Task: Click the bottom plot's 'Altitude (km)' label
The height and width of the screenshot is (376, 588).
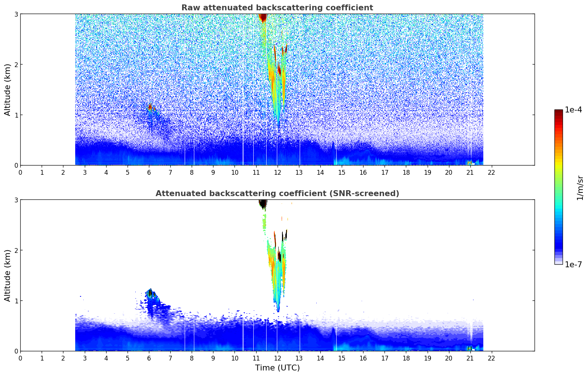Action: [x=8, y=275]
